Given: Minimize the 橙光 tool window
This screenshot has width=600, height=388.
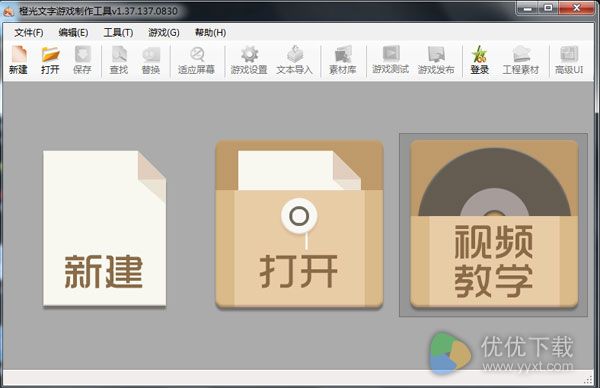Looking at the screenshot, I should 528,8.
